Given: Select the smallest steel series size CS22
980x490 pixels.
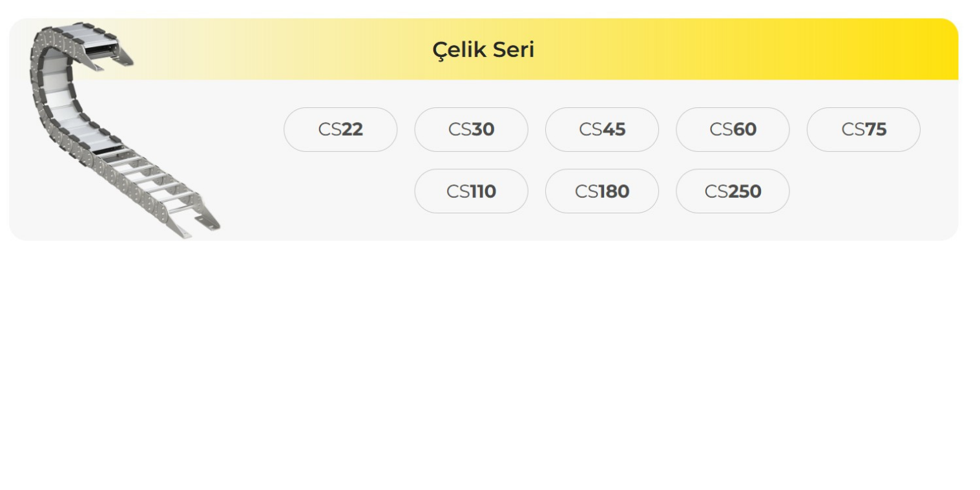Looking at the screenshot, I should pyautogui.click(x=340, y=129).
